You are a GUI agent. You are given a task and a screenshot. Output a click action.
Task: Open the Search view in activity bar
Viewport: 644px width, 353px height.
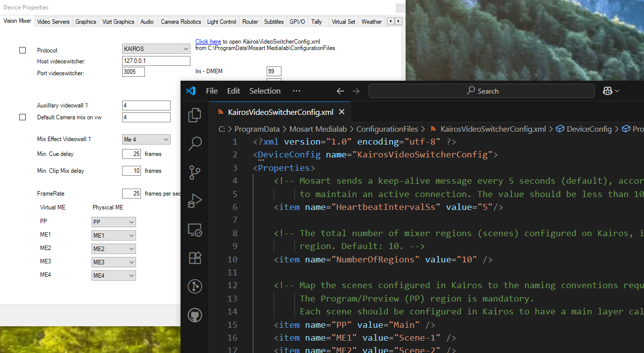(195, 144)
